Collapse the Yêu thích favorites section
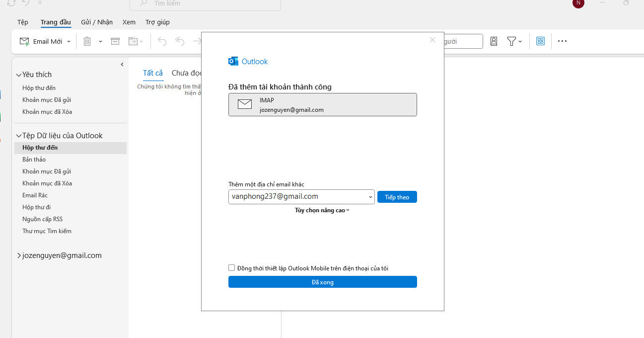The height and width of the screenshot is (338, 644). pos(19,75)
